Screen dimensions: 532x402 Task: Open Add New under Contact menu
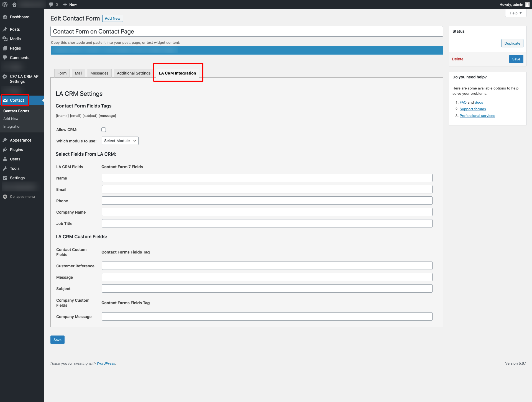pyautogui.click(x=11, y=119)
